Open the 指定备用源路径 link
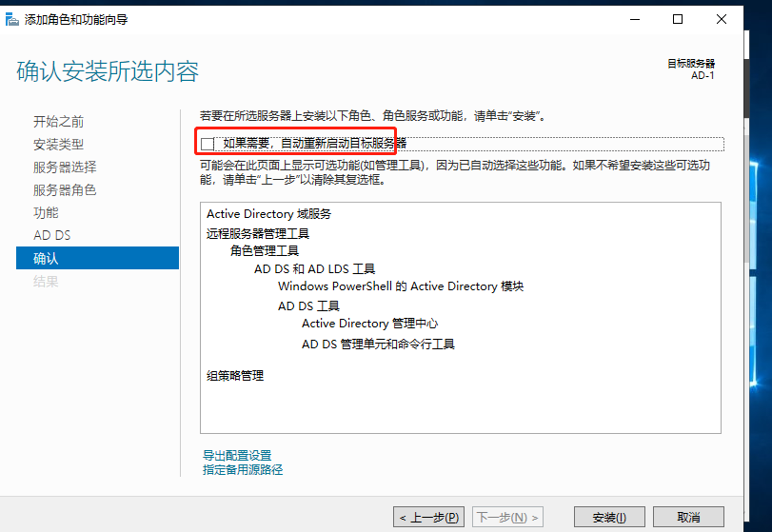Screen dimensions: 772x532 click(x=243, y=469)
